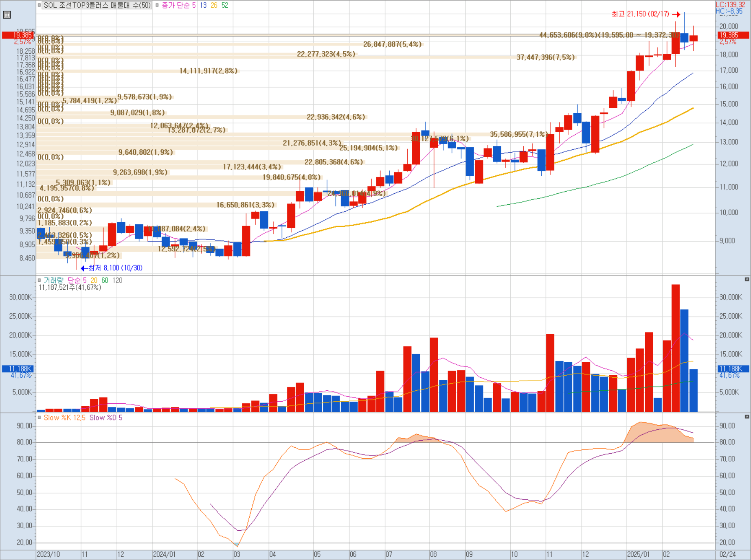Select the Slow %D 5 indicator label
751x560 pixels.
pos(105,418)
